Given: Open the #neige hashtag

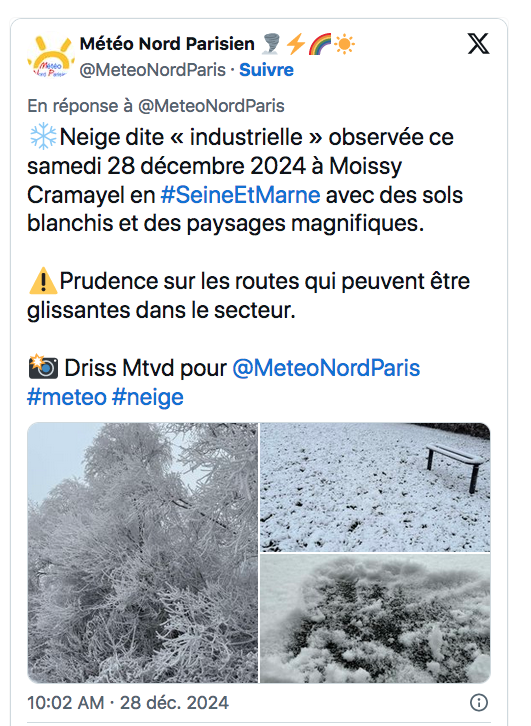Looking at the screenshot, I should click(148, 397).
